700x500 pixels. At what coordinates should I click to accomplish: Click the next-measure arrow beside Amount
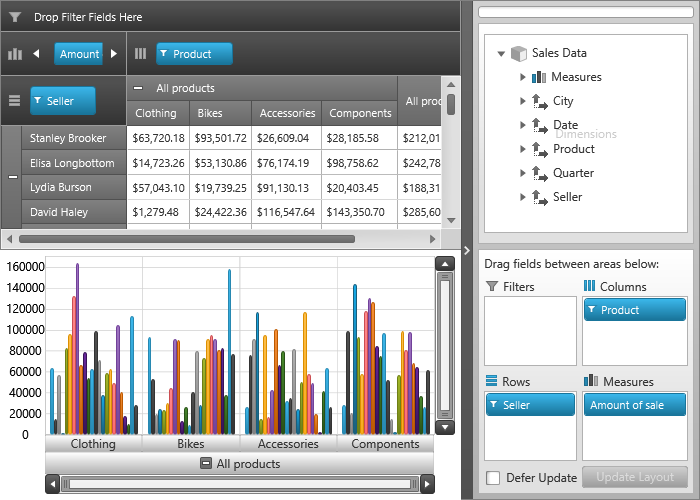(x=114, y=54)
